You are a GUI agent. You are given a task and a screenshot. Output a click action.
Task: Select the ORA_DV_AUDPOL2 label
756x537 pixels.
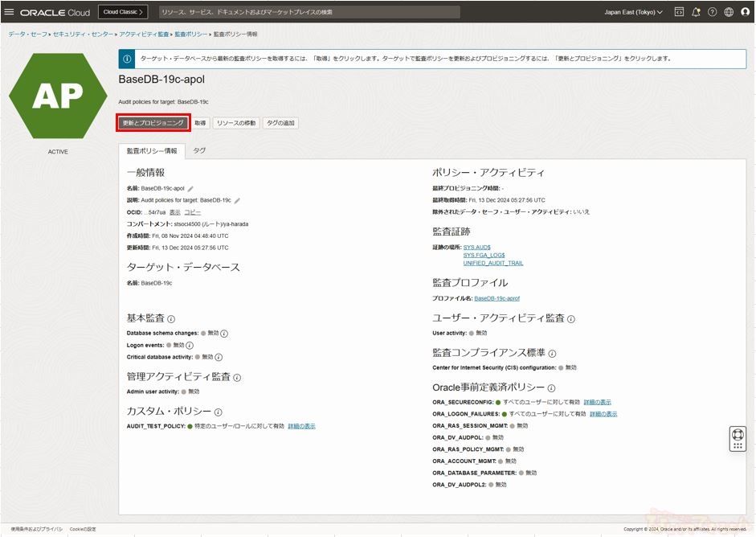(460, 485)
